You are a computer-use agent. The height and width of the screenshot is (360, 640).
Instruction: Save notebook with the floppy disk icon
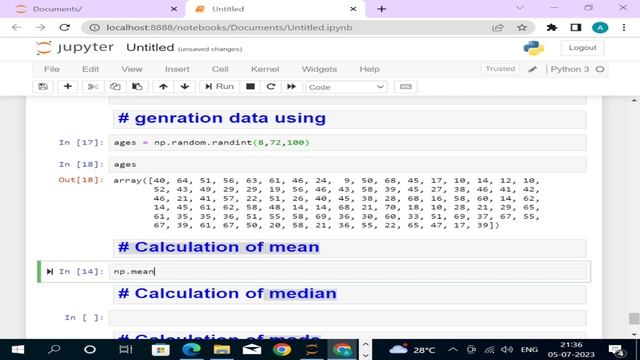(x=43, y=87)
